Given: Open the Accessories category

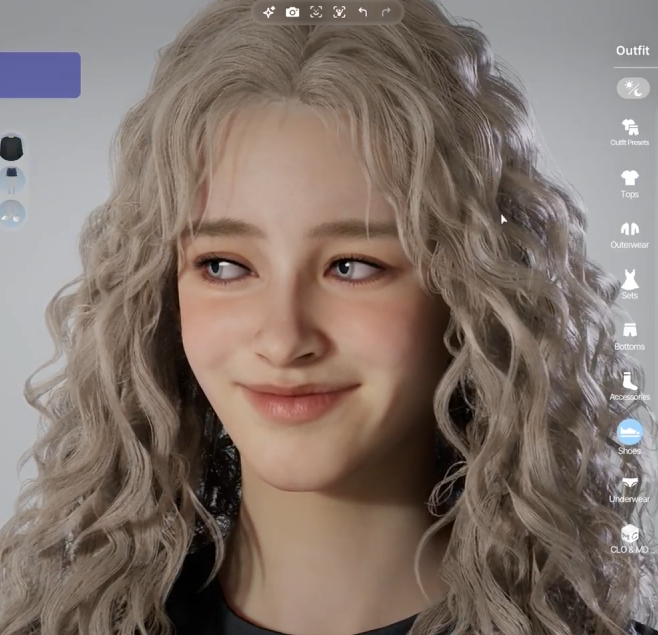Looking at the screenshot, I should [x=629, y=386].
